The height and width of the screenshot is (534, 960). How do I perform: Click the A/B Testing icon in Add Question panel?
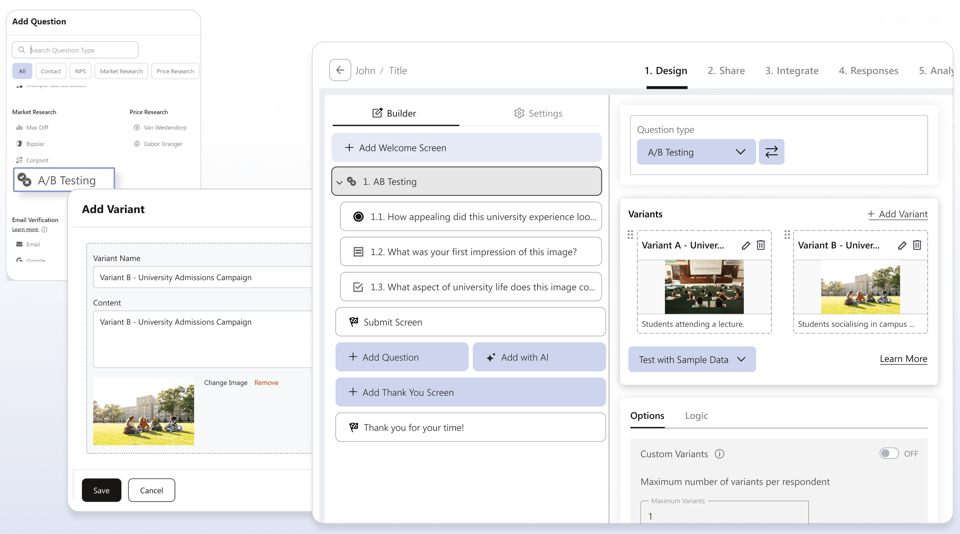[x=24, y=179]
